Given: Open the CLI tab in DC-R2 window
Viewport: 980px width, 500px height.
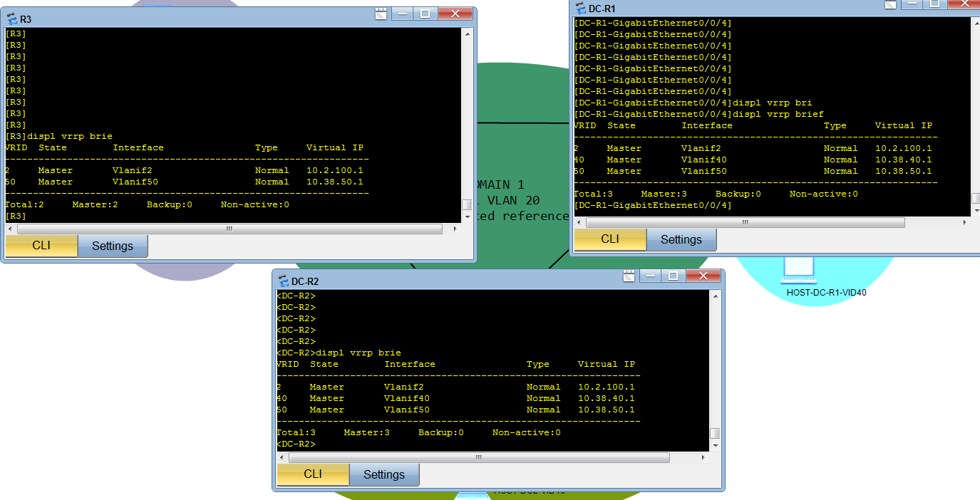Looking at the screenshot, I should [x=313, y=474].
